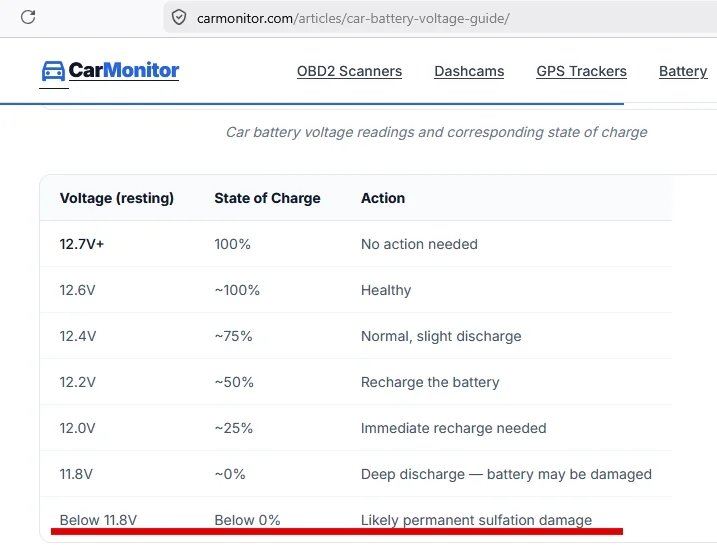Select the '~25%' charge cell
Screen dimensions: 717x556
[233, 428]
